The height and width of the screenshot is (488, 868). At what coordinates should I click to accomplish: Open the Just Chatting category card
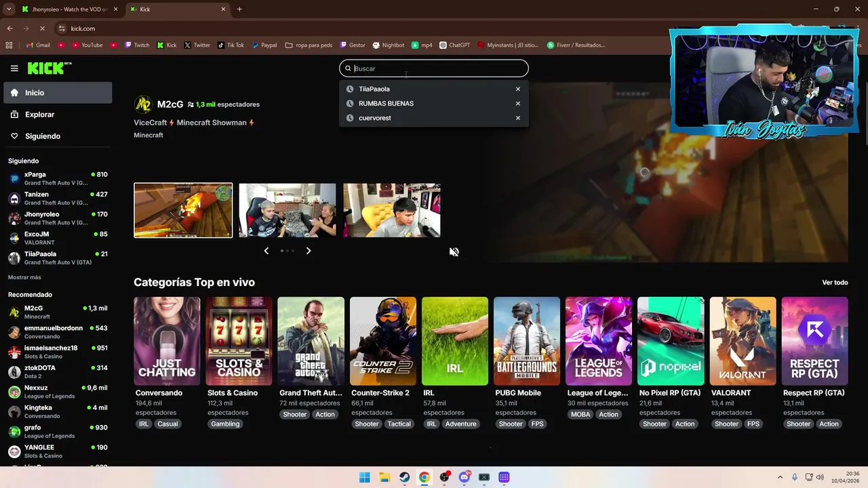167,341
